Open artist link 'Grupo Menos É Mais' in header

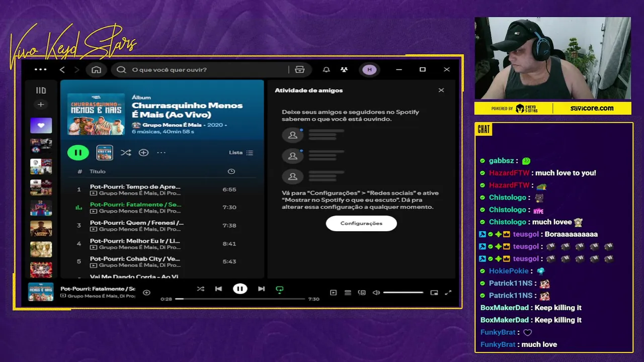tap(172, 125)
